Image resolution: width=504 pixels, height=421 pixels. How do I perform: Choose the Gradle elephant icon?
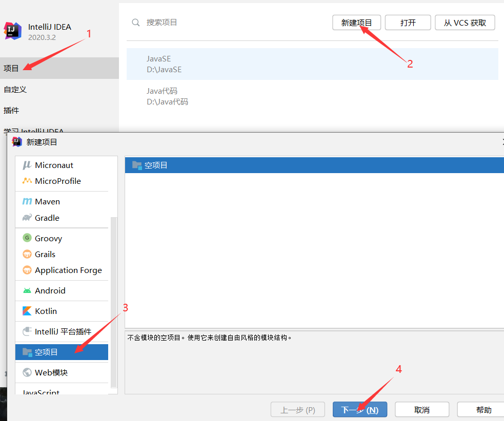pos(27,218)
